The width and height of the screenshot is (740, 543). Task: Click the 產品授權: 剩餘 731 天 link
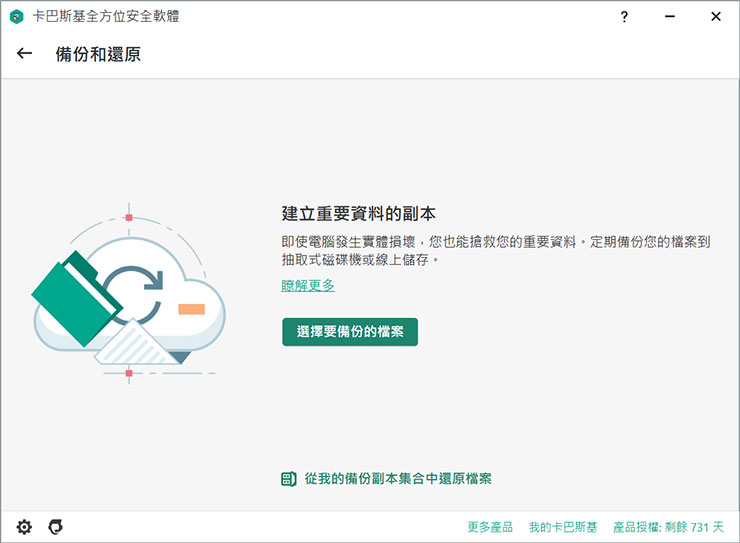(x=668, y=527)
